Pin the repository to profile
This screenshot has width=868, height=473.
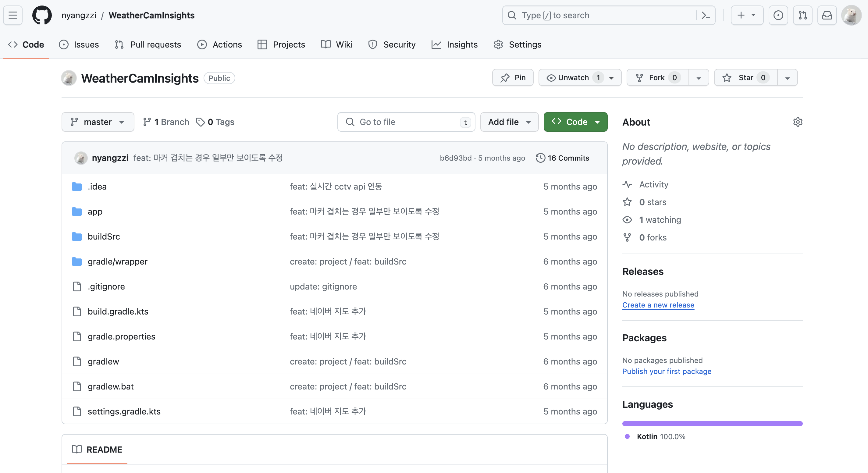point(513,78)
